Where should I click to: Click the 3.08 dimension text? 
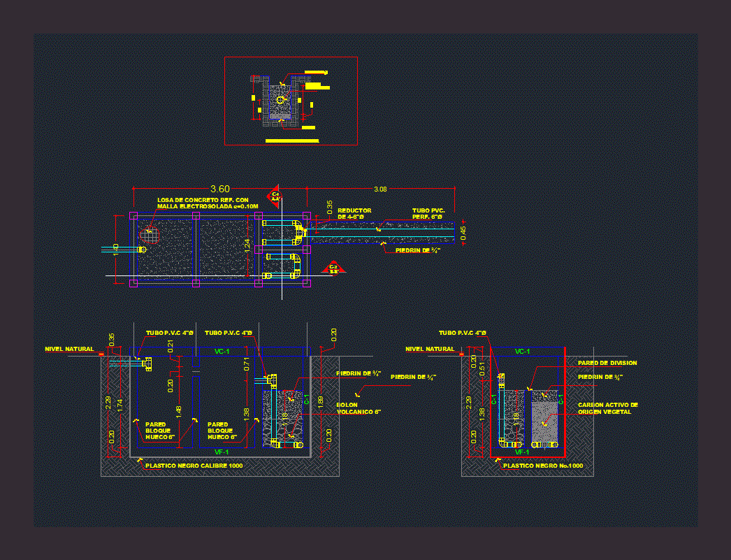(x=380, y=189)
